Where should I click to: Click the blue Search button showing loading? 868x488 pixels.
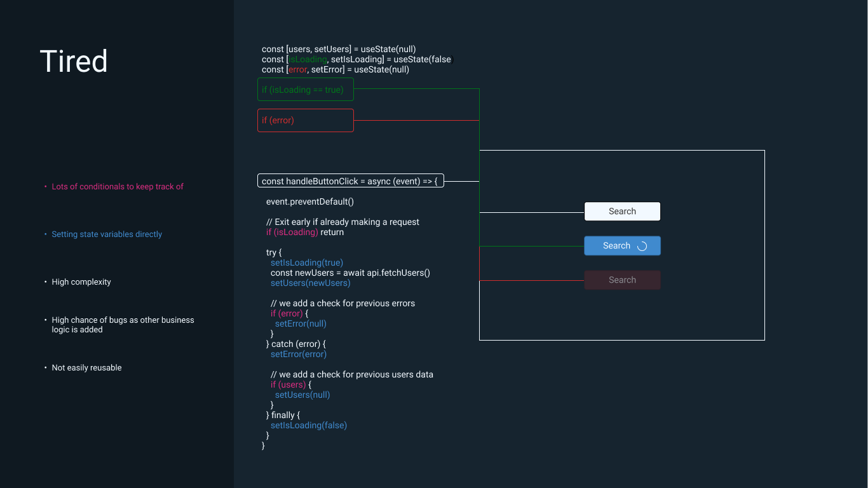point(622,246)
